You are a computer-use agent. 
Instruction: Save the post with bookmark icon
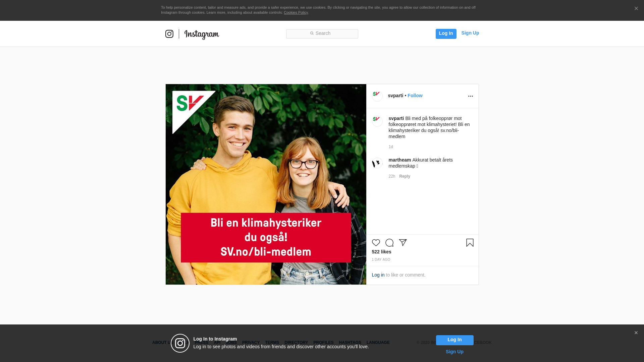pyautogui.click(x=470, y=243)
